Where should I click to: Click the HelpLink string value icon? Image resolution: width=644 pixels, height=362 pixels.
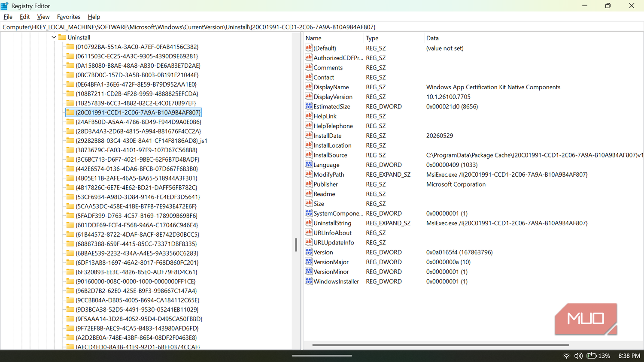309,116
